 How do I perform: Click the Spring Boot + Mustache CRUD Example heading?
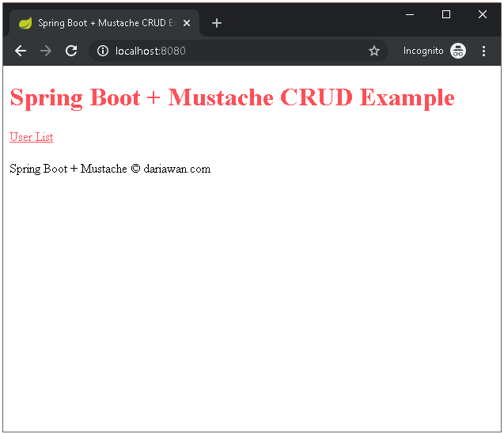pyautogui.click(x=232, y=97)
